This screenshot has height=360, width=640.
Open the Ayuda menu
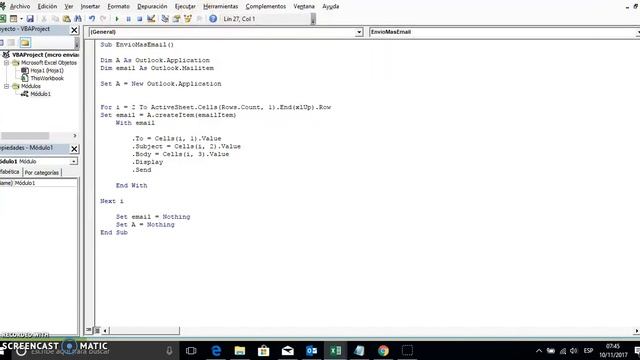click(x=331, y=7)
